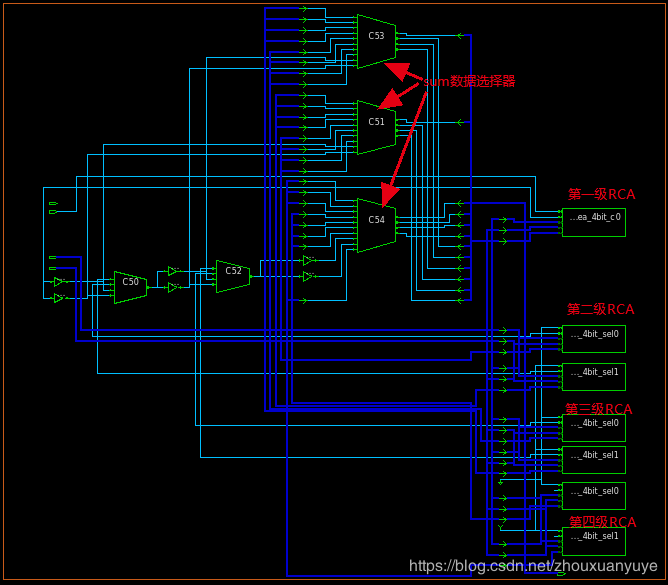Select the C53 multiplexer block

tap(377, 41)
